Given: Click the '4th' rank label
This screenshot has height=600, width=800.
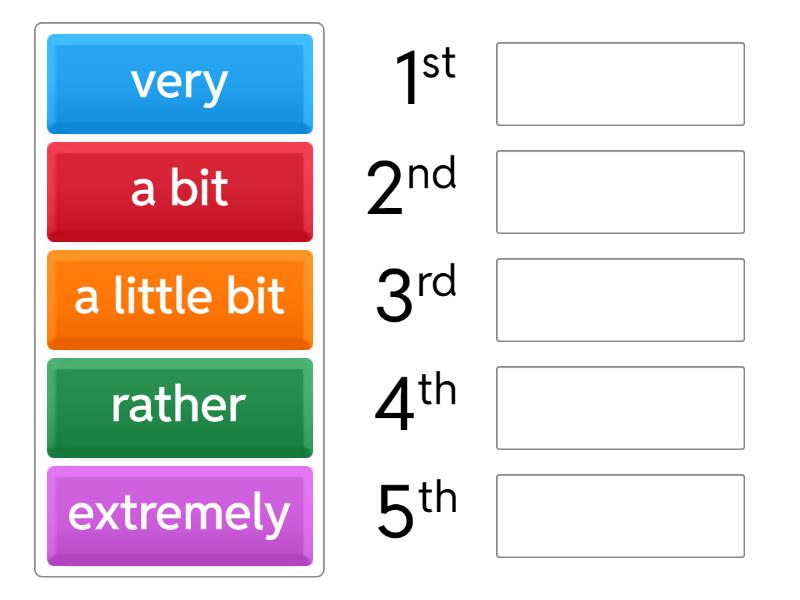Looking at the screenshot, I should [x=415, y=403].
